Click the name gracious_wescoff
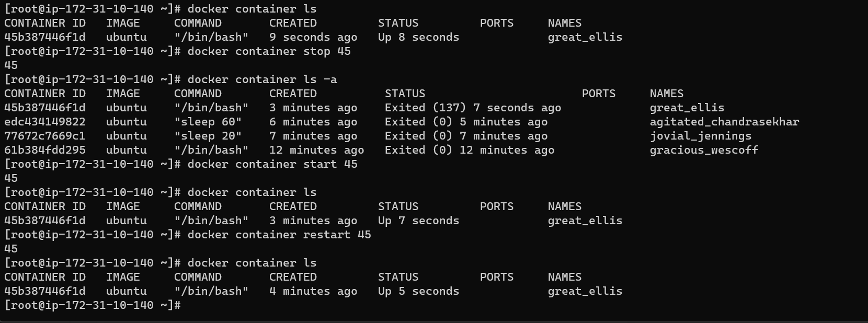 click(704, 151)
